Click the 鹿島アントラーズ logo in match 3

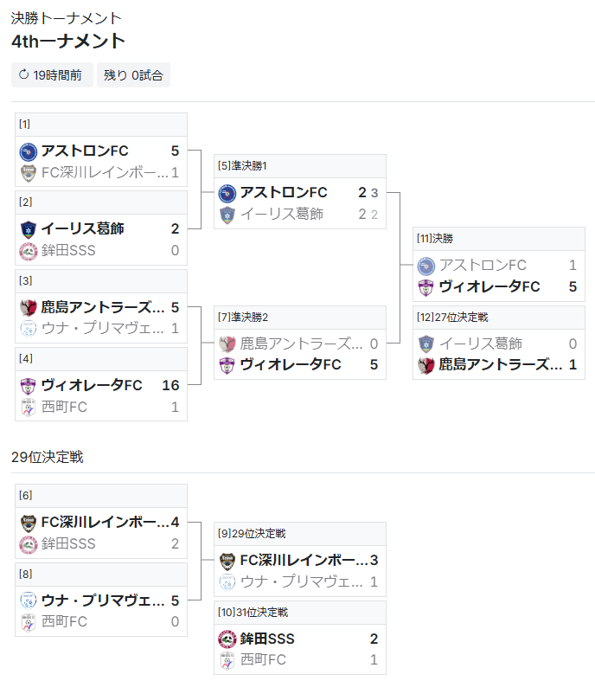(29, 307)
